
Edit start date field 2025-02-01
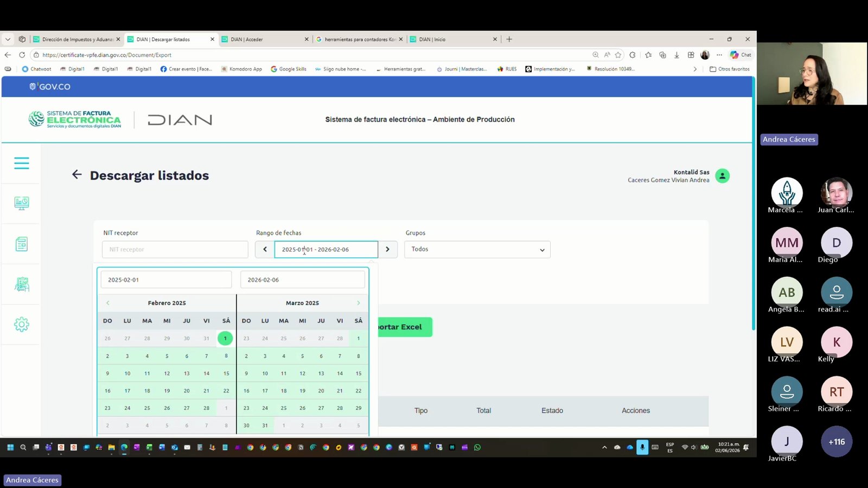(166, 280)
